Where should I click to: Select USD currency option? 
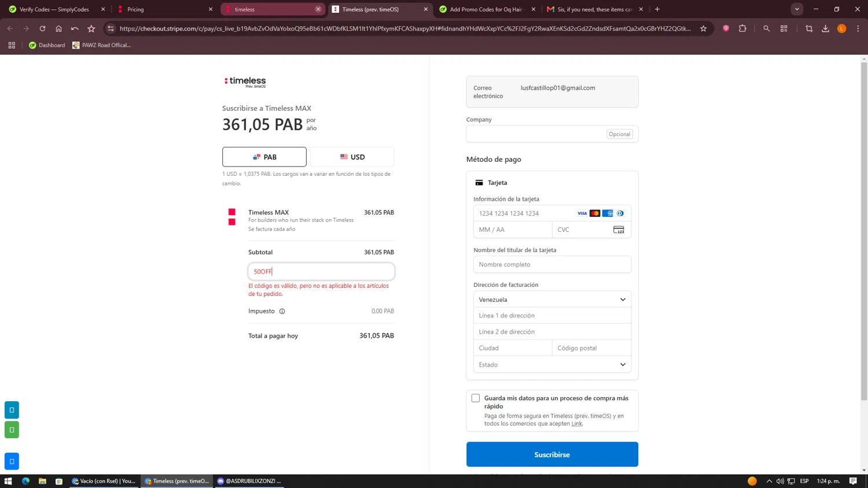point(352,157)
